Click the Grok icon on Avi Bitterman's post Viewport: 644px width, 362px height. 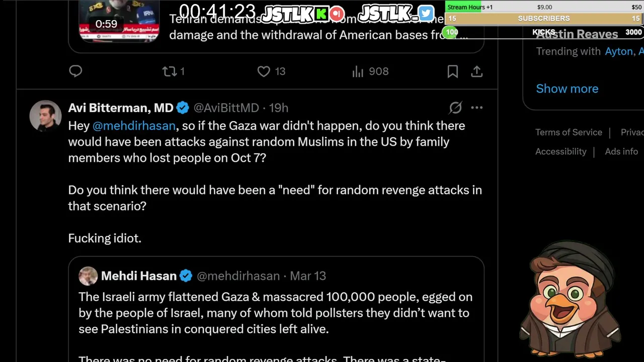[x=455, y=108]
